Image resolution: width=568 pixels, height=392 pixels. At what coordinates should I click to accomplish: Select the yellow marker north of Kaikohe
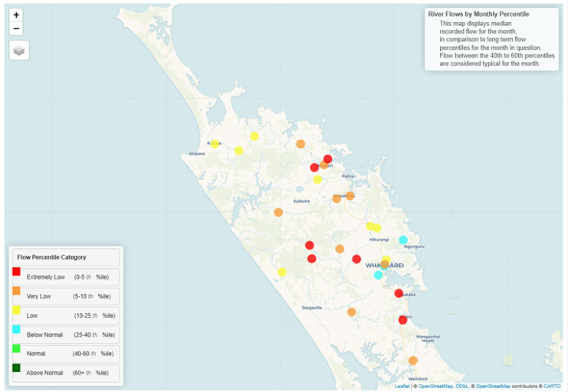pyautogui.click(x=317, y=179)
